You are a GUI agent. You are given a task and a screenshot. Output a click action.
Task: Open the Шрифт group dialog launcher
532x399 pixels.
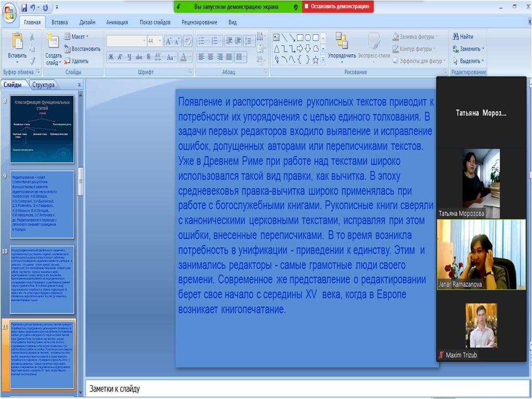coord(190,72)
